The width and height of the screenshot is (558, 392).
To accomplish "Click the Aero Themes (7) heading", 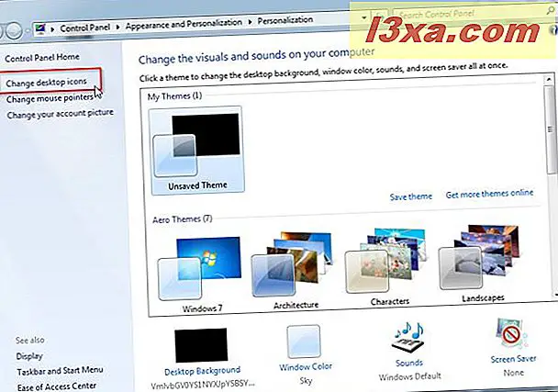I will 183,218.
